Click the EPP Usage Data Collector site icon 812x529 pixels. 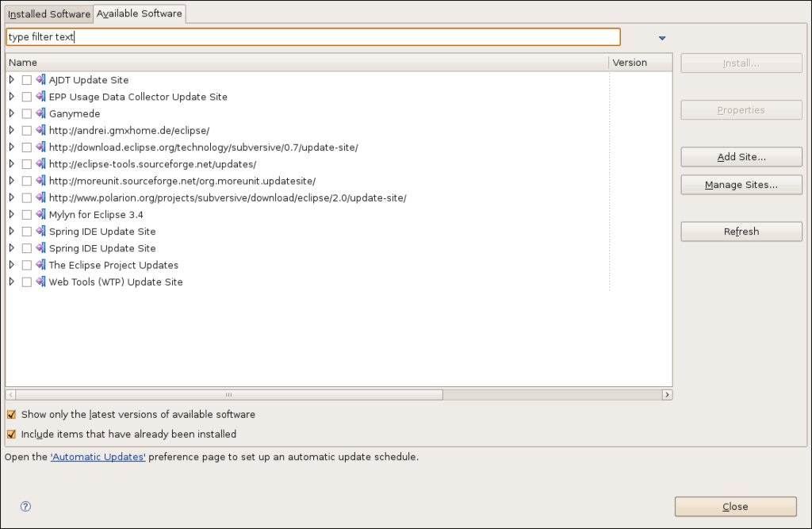tap(40, 97)
